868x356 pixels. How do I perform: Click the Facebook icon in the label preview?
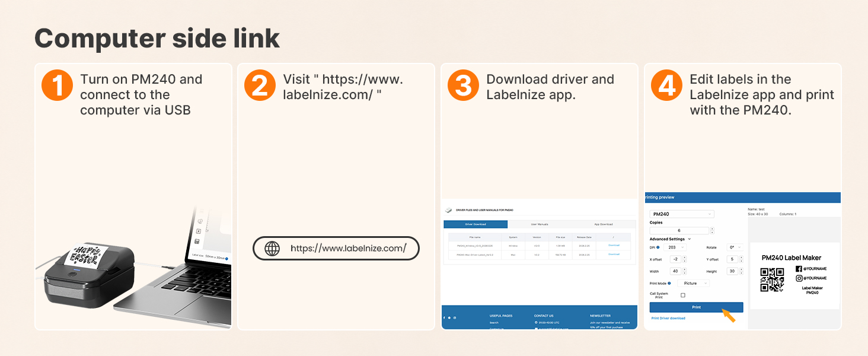click(799, 269)
